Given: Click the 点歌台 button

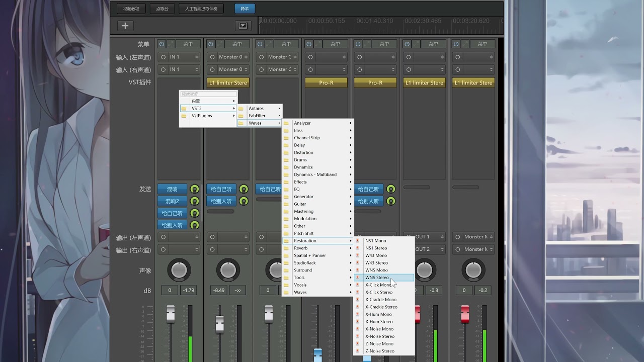Looking at the screenshot, I should [163, 9].
